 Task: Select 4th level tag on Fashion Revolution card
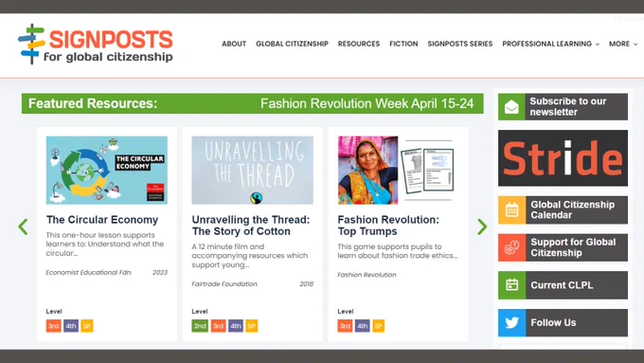pyautogui.click(x=362, y=326)
